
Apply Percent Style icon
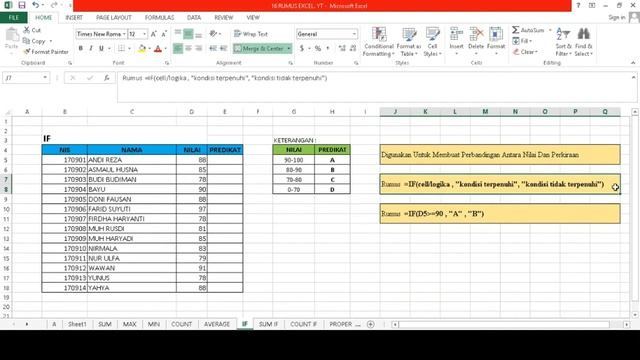click(x=318, y=48)
